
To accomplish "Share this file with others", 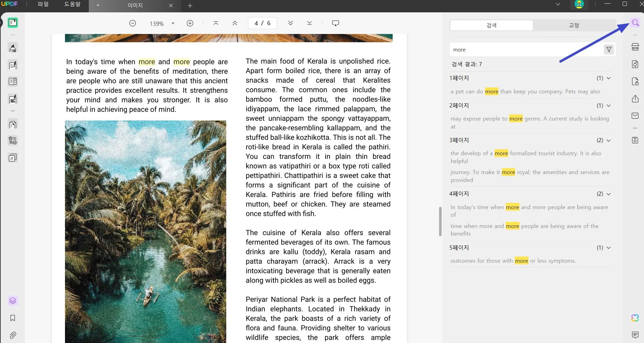I will click(635, 99).
